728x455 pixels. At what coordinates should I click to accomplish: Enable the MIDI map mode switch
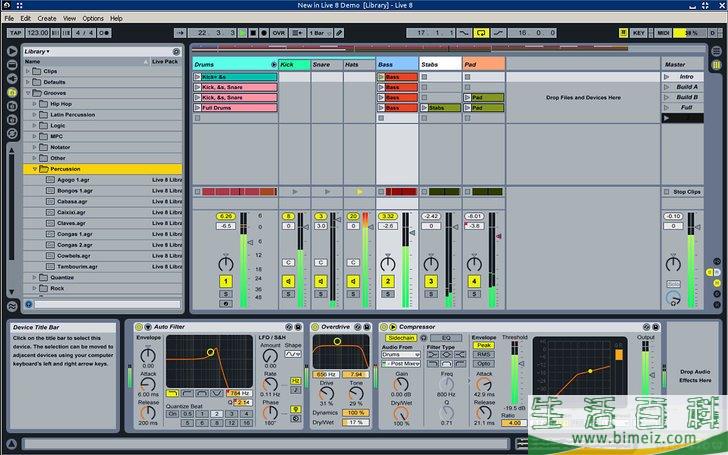[663, 33]
